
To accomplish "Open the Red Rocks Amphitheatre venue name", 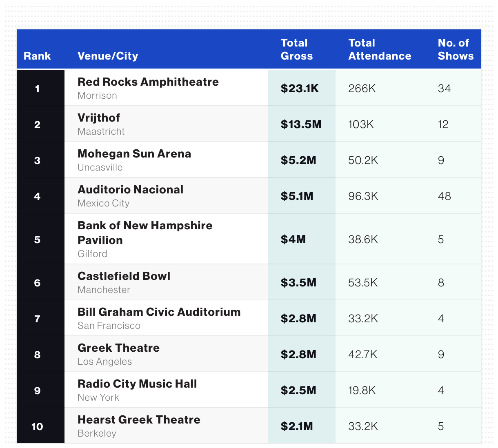I will point(148,82).
